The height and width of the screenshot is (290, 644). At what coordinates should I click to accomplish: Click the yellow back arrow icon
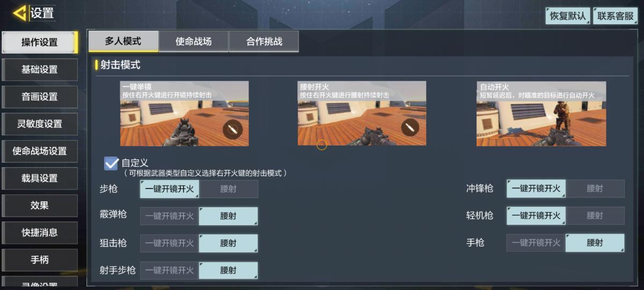20,13
